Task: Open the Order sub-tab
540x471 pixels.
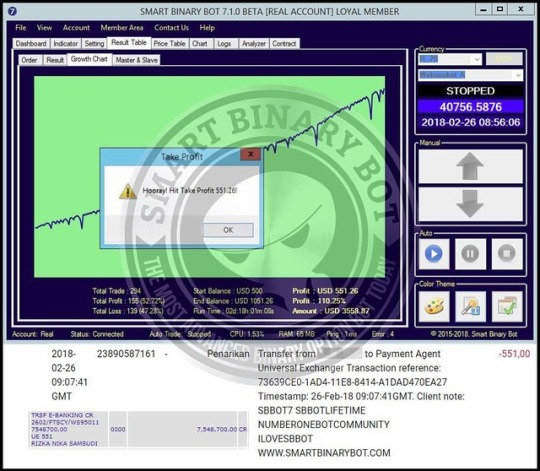Action: pyautogui.click(x=30, y=60)
